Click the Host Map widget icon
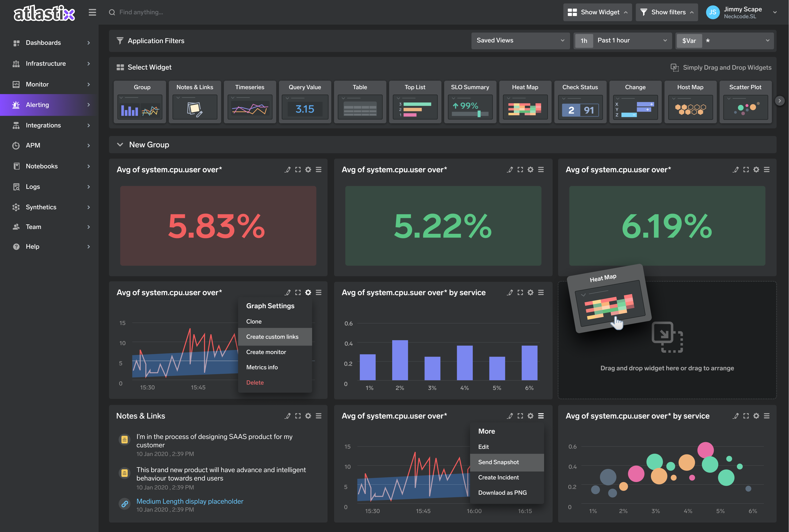Image resolution: width=789 pixels, height=532 pixels. pyautogui.click(x=690, y=107)
